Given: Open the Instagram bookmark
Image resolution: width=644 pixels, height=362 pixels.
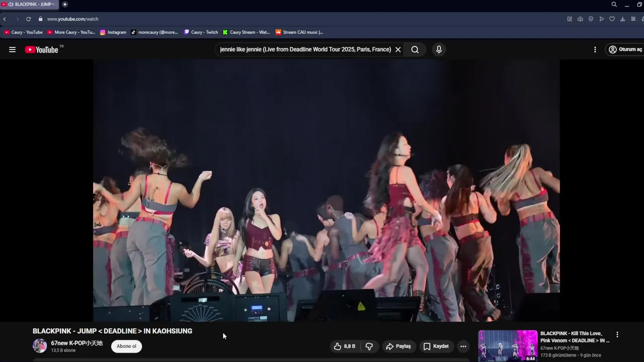Looking at the screenshot, I should click(x=113, y=32).
